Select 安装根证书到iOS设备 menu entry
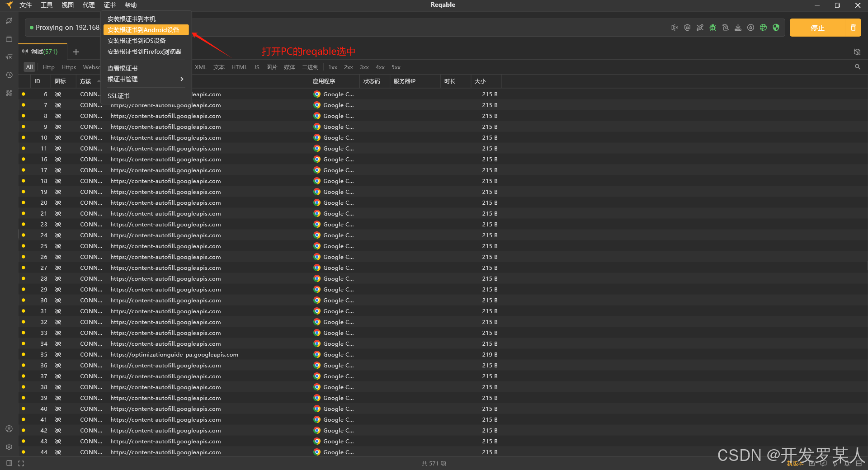This screenshot has width=868, height=470. coord(146,41)
